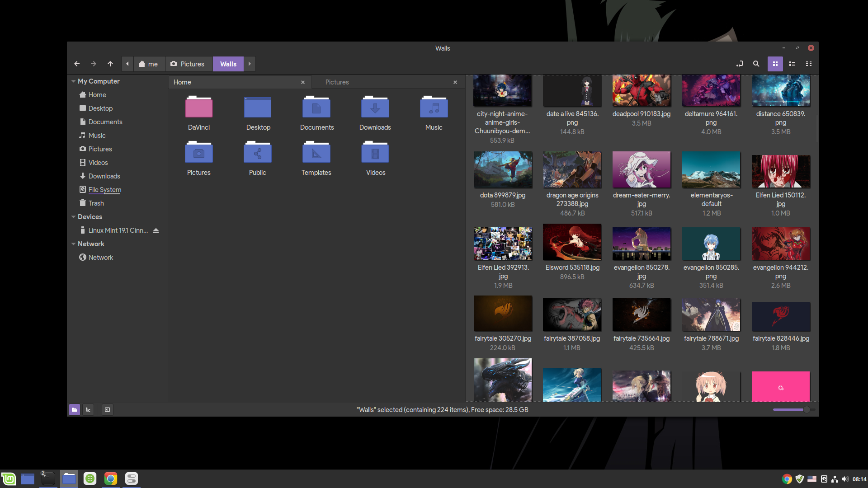The image size is (868, 488).
Task: Show tree view in the sidebar
Action: (88, 410)
